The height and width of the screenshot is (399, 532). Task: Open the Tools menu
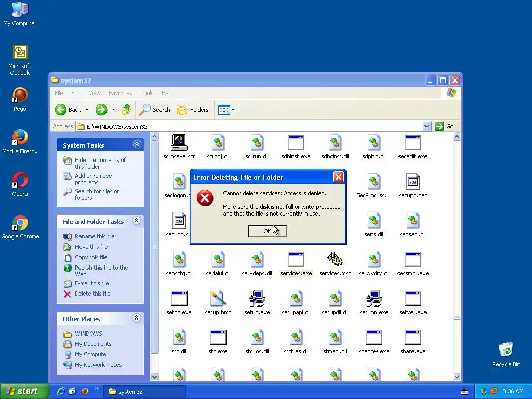point(147,93)
